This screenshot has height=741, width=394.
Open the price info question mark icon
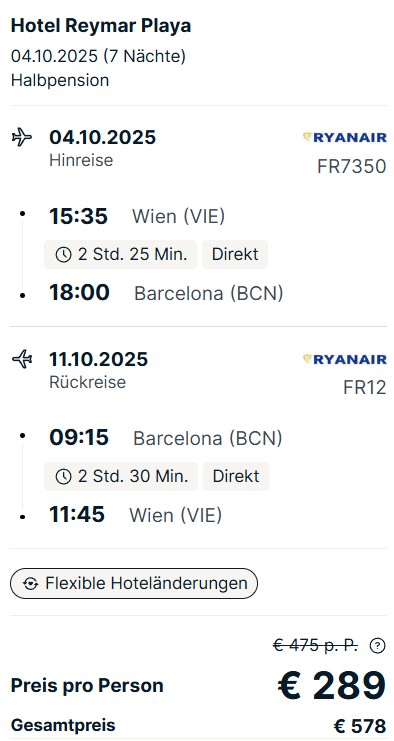pos(377,646)
